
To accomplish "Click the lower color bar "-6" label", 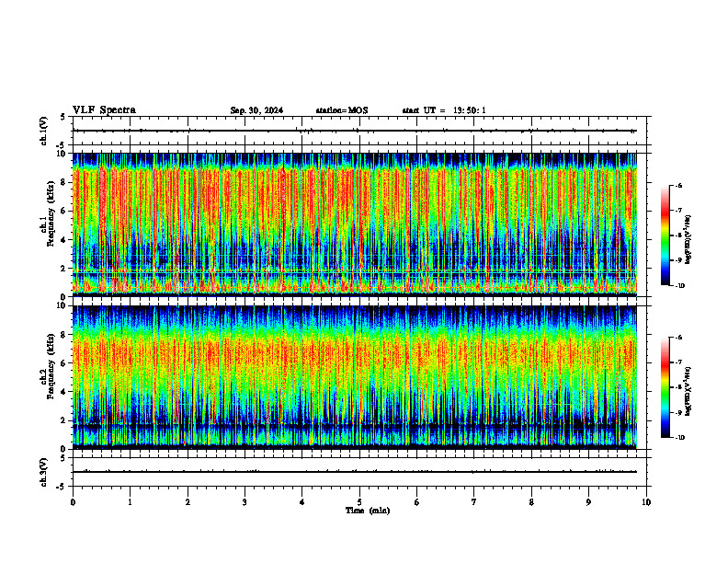I will pyautogui.click(x=678, y=338).
